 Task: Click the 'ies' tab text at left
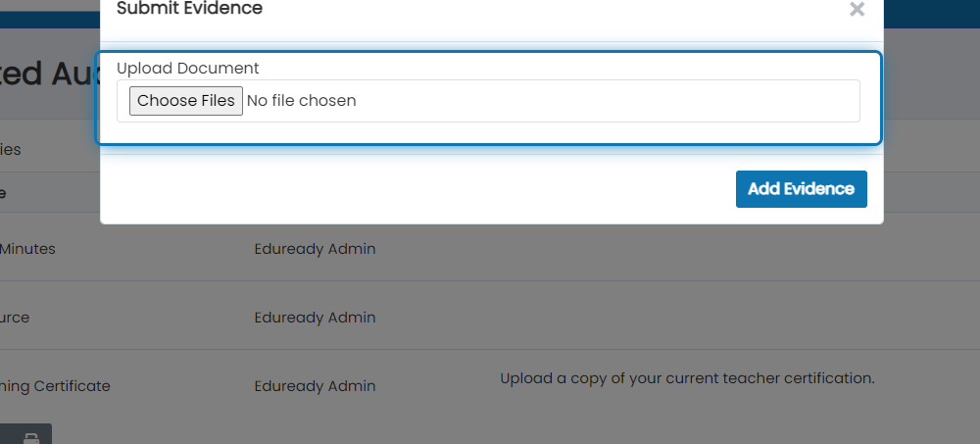pyautogui.click(x=11, y=150)
